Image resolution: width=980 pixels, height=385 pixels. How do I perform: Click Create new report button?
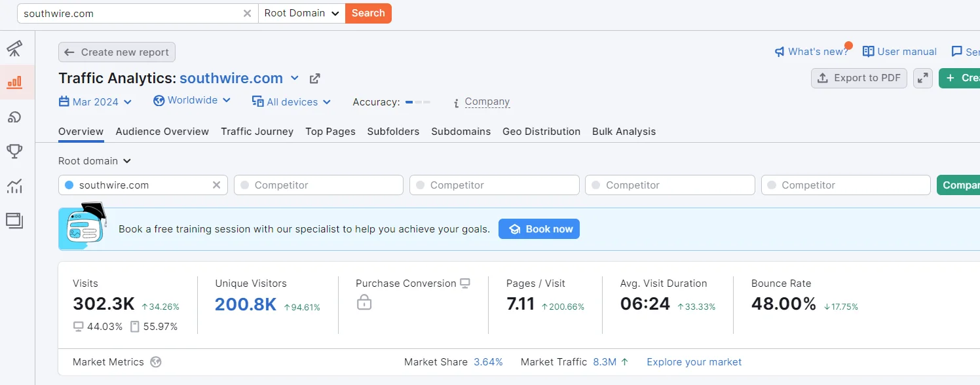pos(117,52)
